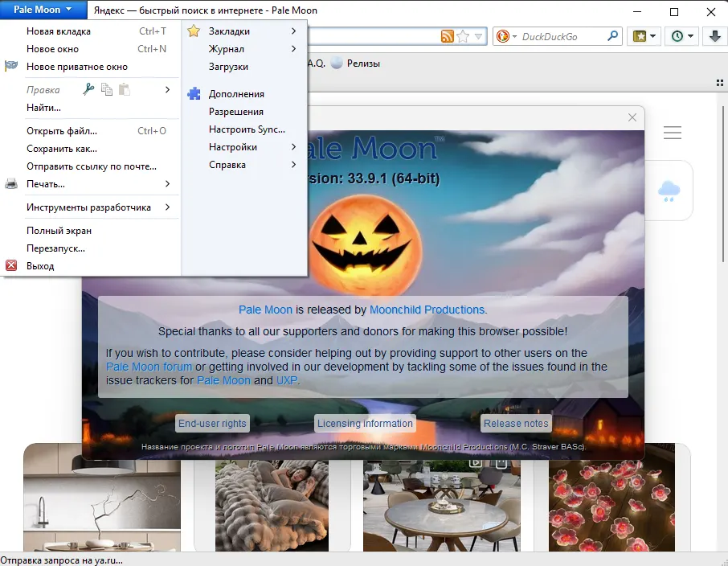Open the hamburger menu on Yandex page
Viewport: 728px width, 566px height.
click(x=673, y=133)
